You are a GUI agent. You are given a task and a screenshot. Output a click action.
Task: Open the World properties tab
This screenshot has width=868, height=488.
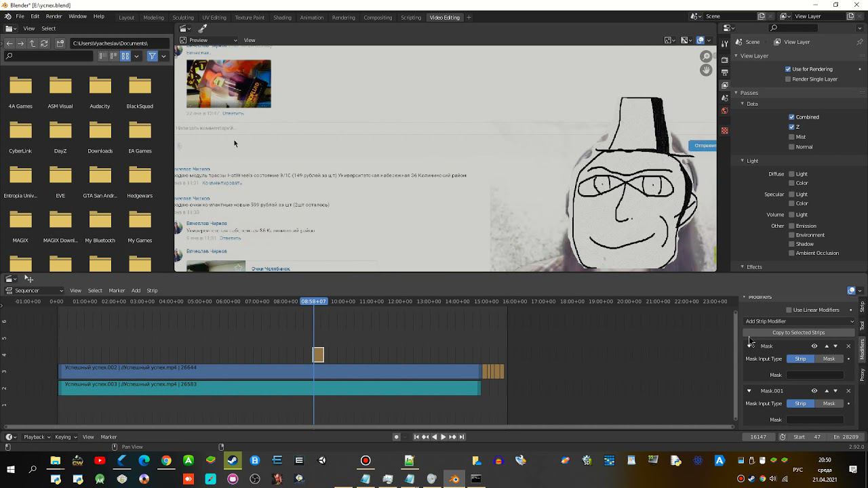pyautogui.click(x=724, y=110)
